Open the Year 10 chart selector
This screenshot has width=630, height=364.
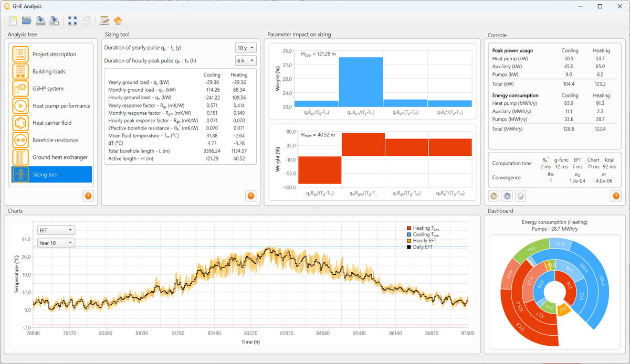56,243
